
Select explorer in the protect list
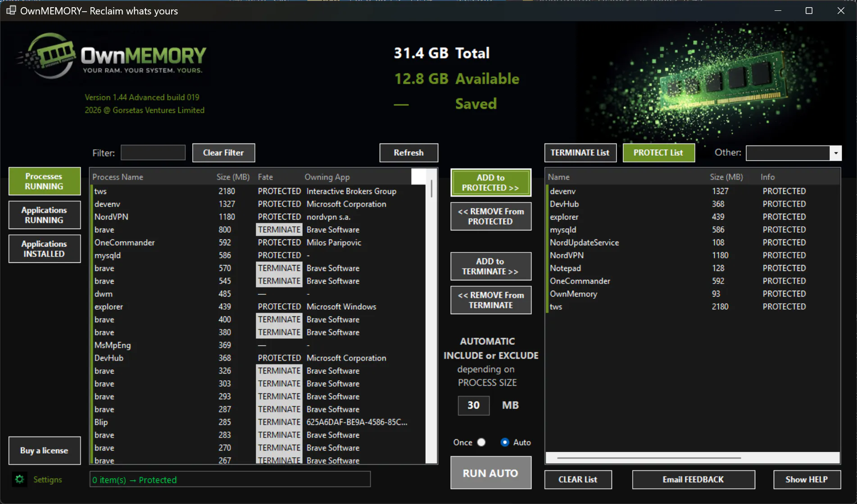click(x=693, y=217)
